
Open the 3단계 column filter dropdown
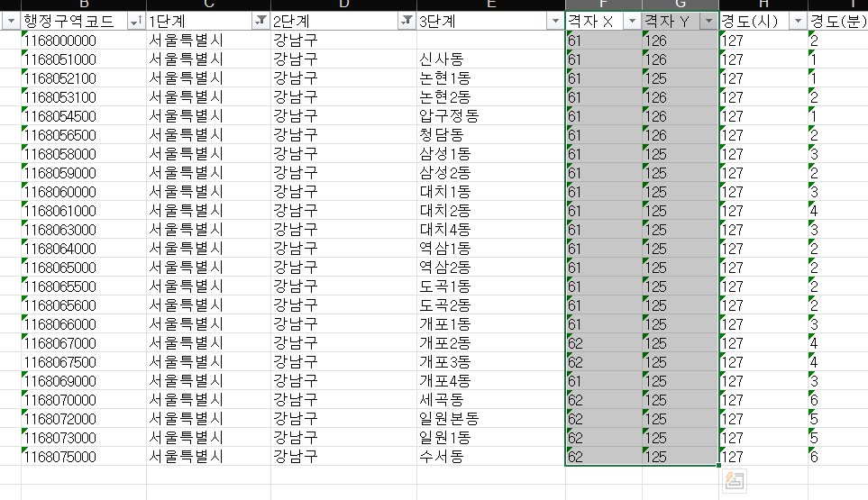click(555, 22)
